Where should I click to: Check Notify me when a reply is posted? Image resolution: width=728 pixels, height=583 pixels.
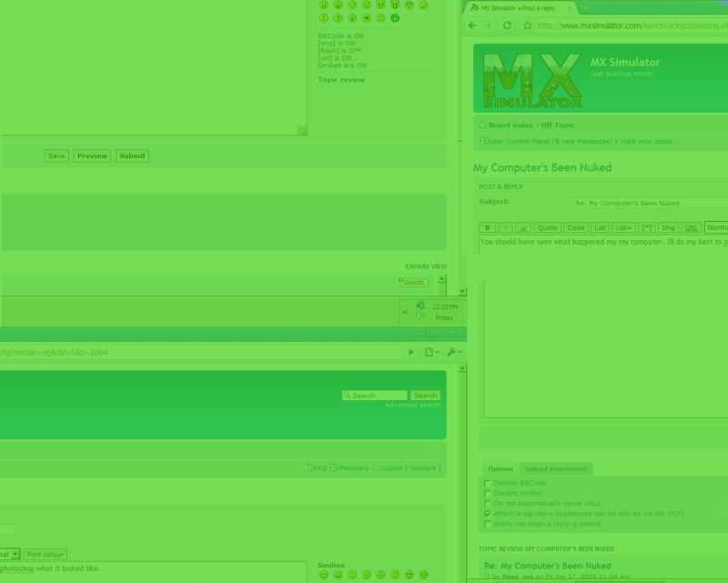click(488, 524)
